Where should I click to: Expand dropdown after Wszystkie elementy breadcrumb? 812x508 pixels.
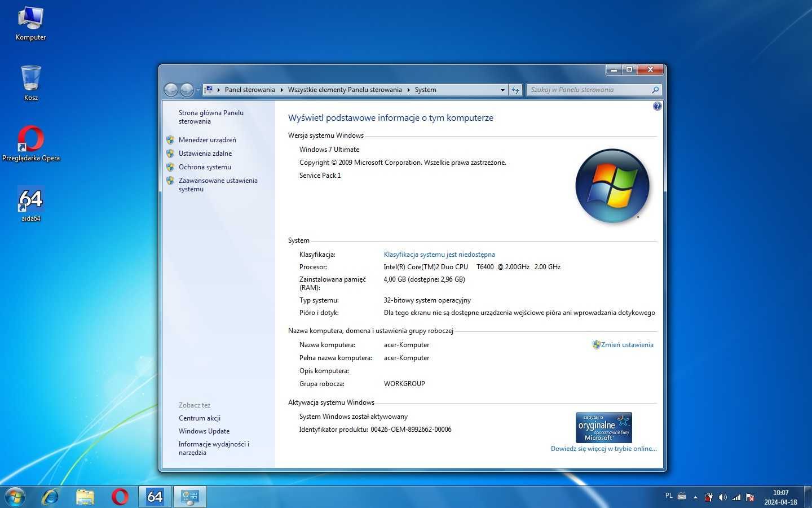click(408, 90)
